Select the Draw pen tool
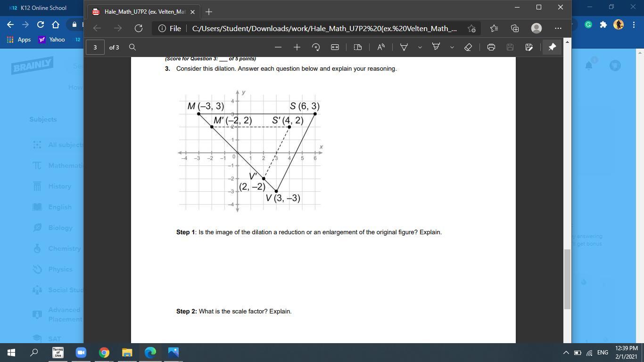 point(404,47)
